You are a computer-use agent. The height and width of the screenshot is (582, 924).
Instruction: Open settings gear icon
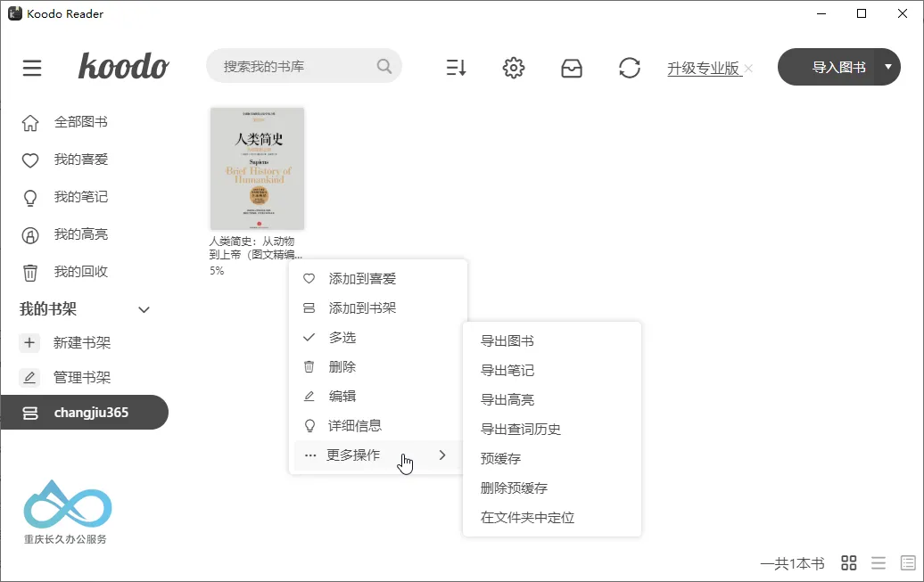pyautogui.click(x=513, y=68)
